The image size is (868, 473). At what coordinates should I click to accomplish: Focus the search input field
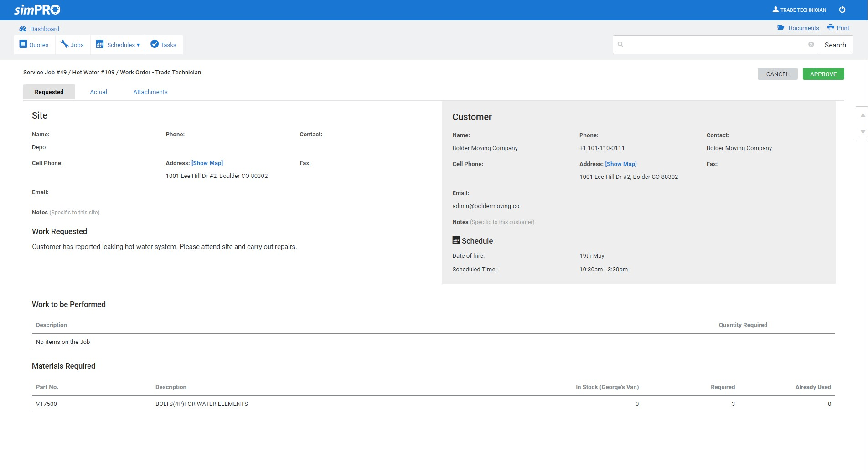(715, 45)
